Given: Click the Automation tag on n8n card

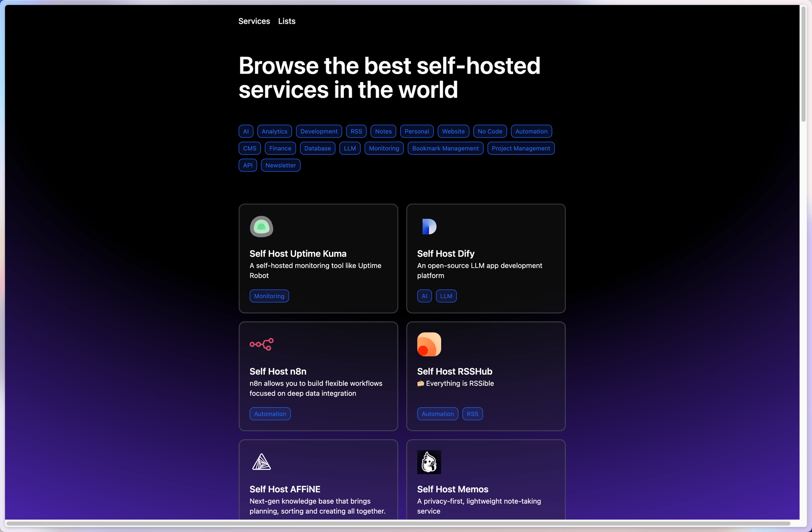Looking at the screenshot, I should [270, 414].
